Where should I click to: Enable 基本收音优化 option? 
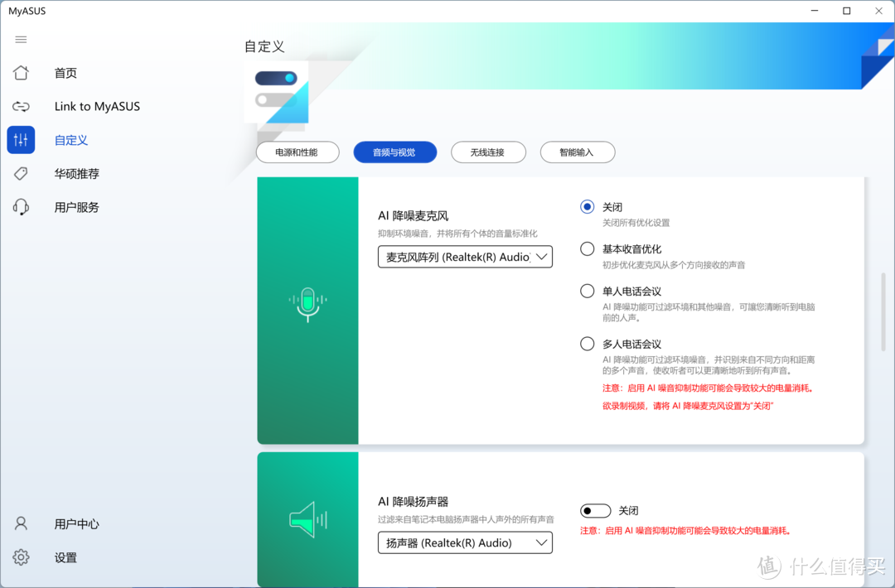587,248
